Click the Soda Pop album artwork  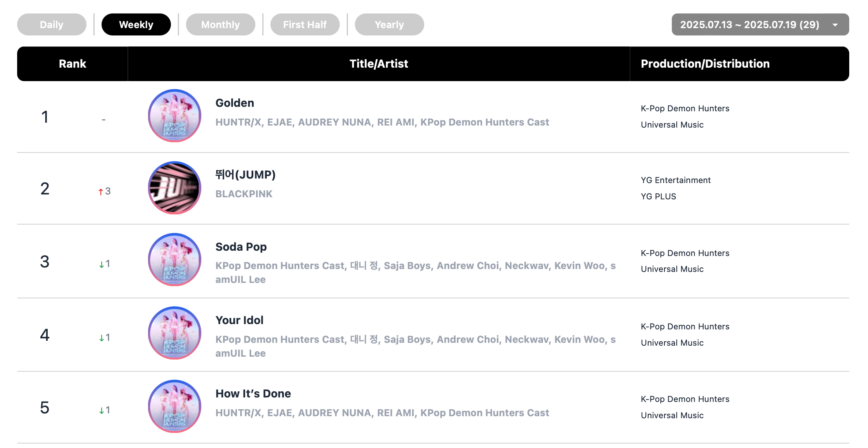tap(175, 260)
